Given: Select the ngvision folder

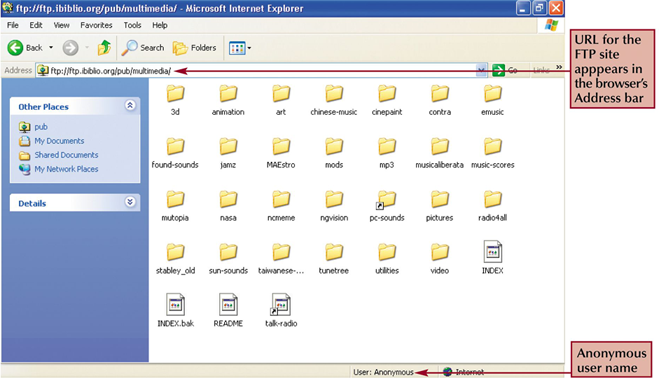Looking at the screenshot, I should click(x=334, y=206).
